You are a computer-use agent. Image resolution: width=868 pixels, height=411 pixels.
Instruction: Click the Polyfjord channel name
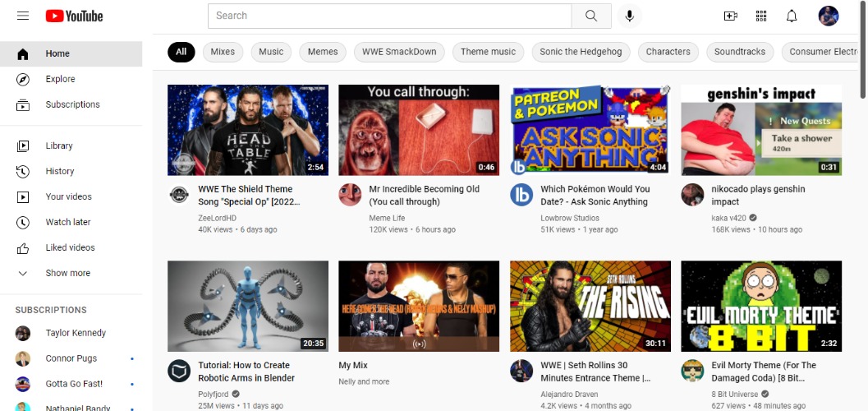(x=214, y=395)
